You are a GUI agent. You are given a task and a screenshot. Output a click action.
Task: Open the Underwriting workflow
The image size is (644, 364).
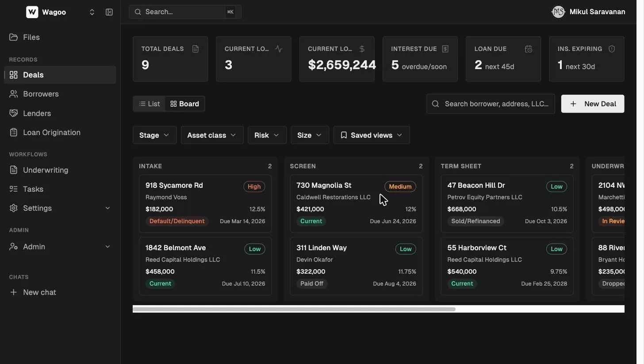tap(60, 170)
